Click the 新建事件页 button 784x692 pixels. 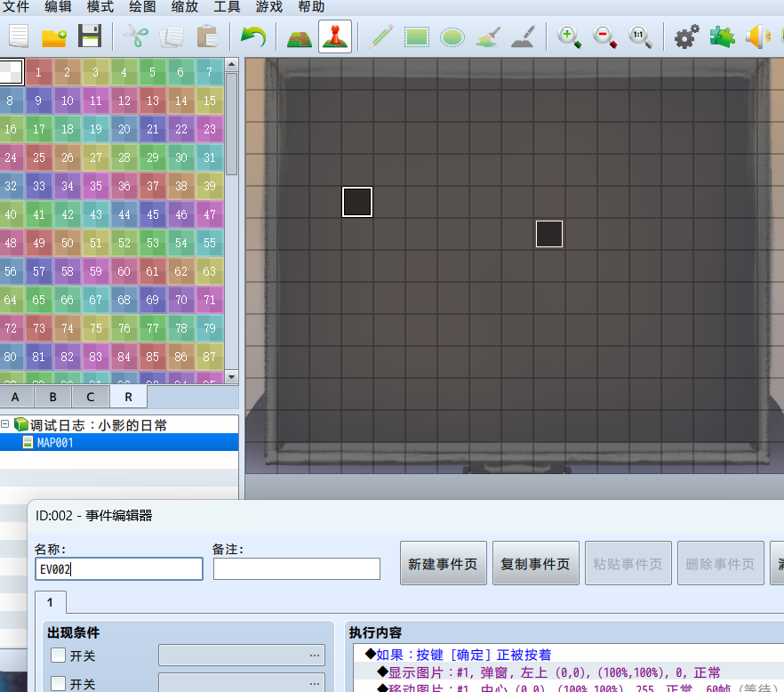(444, 563)
